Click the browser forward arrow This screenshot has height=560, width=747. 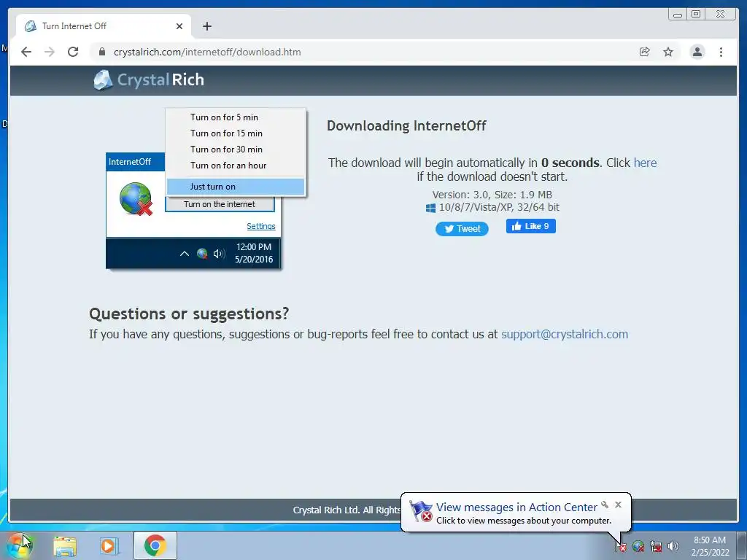[49, 52]
